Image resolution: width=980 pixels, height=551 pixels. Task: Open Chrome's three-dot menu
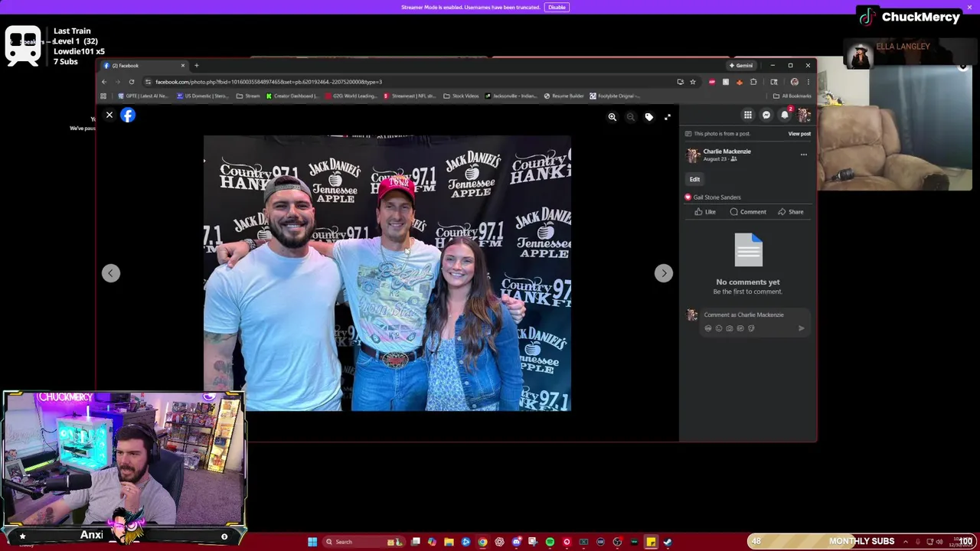808,82
